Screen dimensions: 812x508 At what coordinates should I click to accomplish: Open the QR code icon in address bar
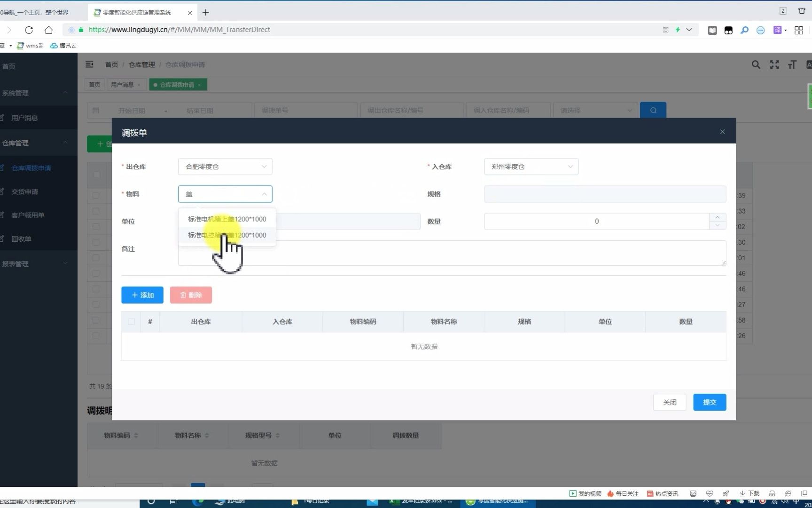coord(665,30)
